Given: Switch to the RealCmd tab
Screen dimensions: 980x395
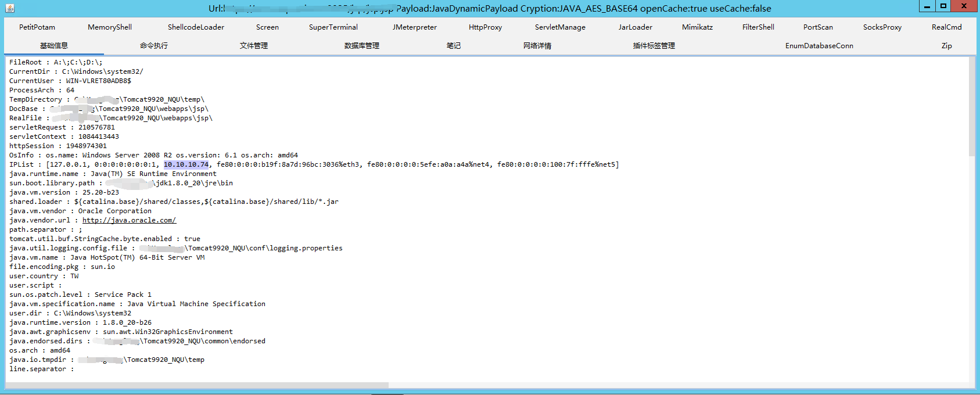Looking at the screenshot, I should [946, 27].
